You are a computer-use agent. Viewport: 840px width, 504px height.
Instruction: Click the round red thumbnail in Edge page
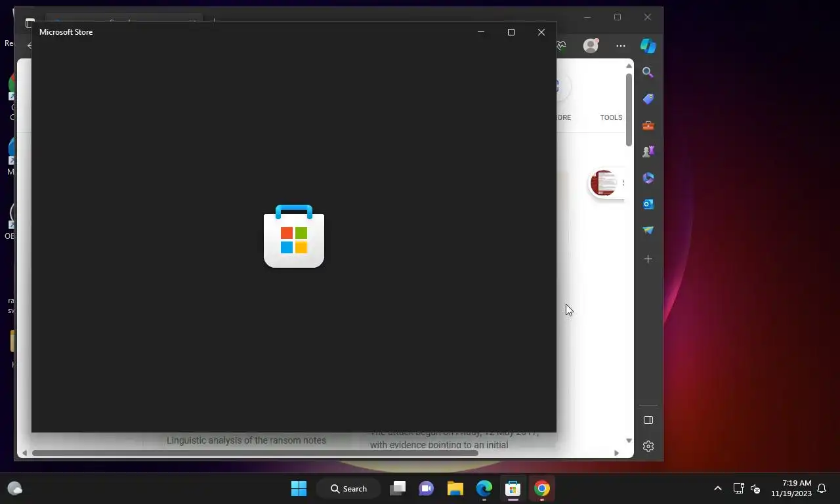[603, 183]
